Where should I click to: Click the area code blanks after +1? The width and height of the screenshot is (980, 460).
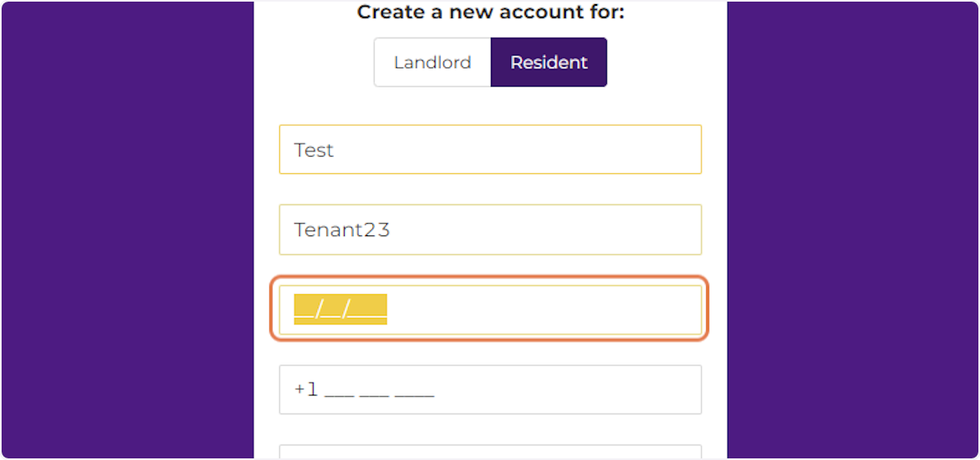click(x=339, y=391)
